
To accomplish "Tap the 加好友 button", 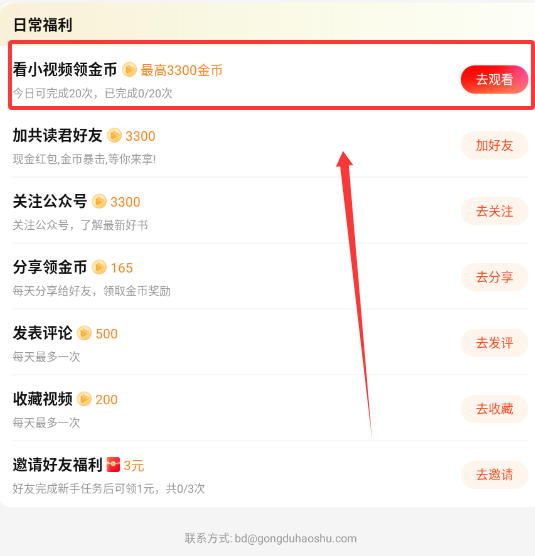I will [x=494, y=145].
